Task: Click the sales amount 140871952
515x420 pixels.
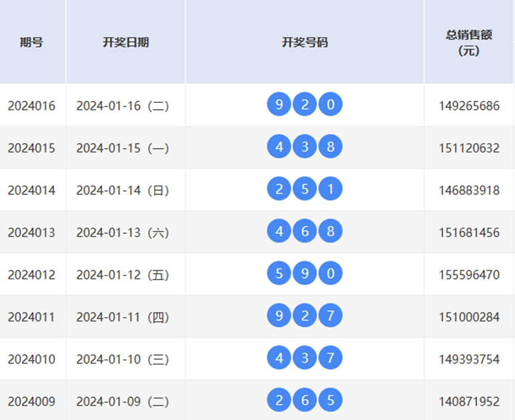Action: click(469, 402)
